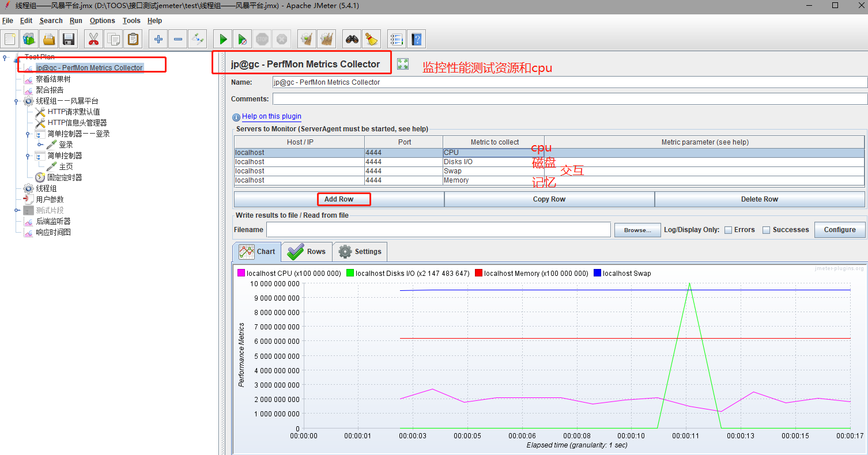The height and width of the screenshot is (455, 868).
Task: Click the Help question mark toolbar icon
Action: point(416,39)
